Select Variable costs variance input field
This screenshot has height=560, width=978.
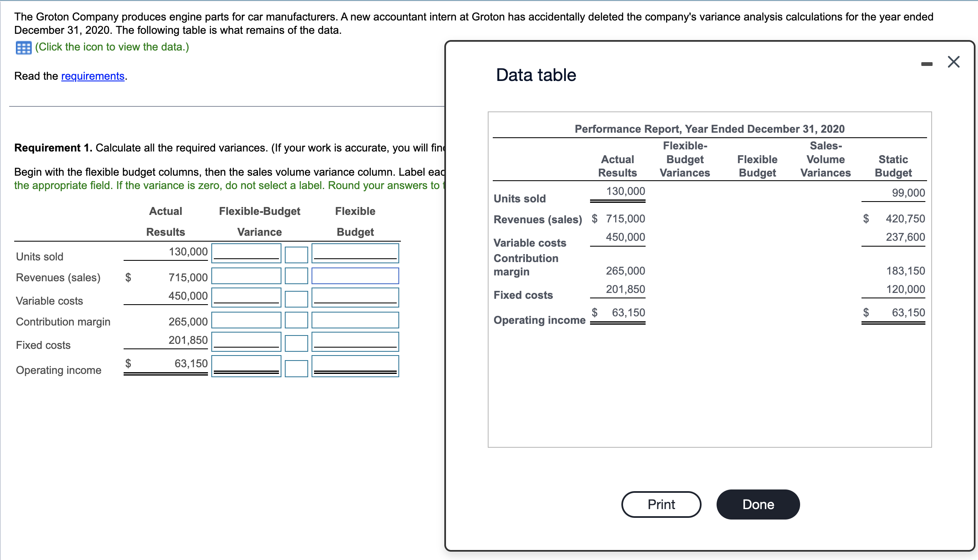coord(246,297)
